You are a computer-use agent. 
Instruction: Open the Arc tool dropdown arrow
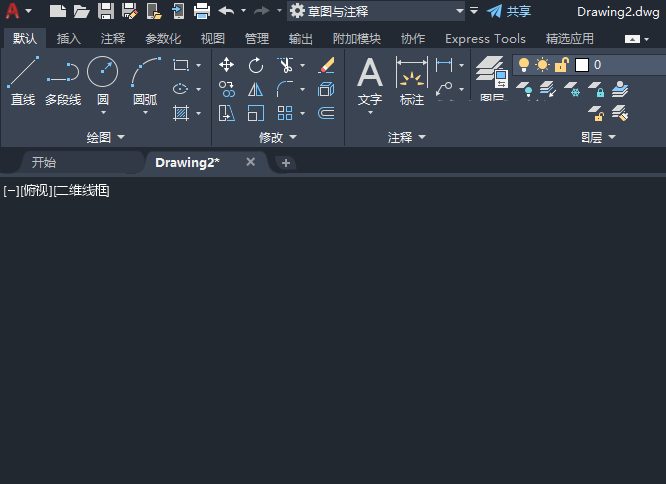145,113
